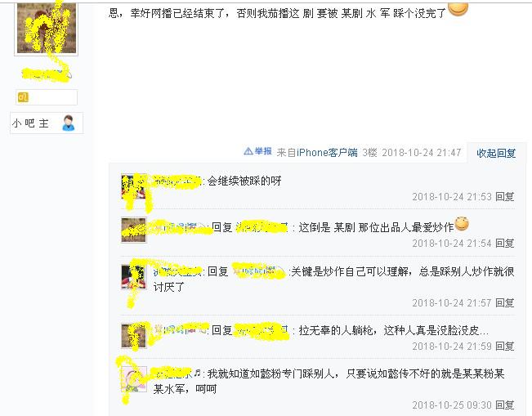This screenshot has height=416, width=532.
Task: Reply to the 2018-10-25 09:30 comment
Action: pyautogui.click(x=504, y=405)
